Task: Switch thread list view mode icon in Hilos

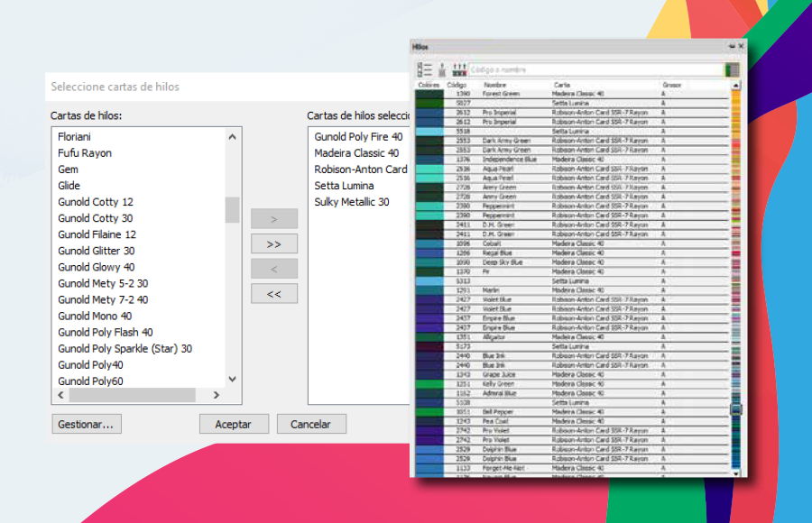Action: coord(424,69)
